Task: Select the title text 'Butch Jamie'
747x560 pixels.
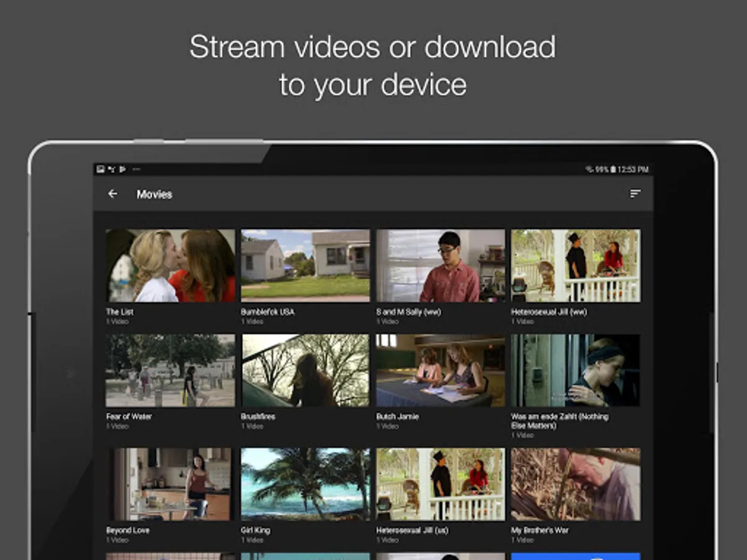Action: click(x=397, y=416)
